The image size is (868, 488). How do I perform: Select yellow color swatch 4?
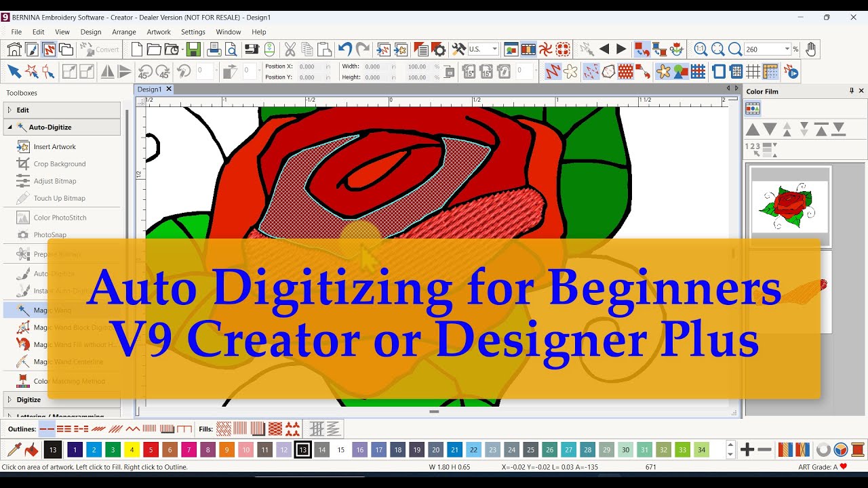pyautogui.click(x=132, y=449)
